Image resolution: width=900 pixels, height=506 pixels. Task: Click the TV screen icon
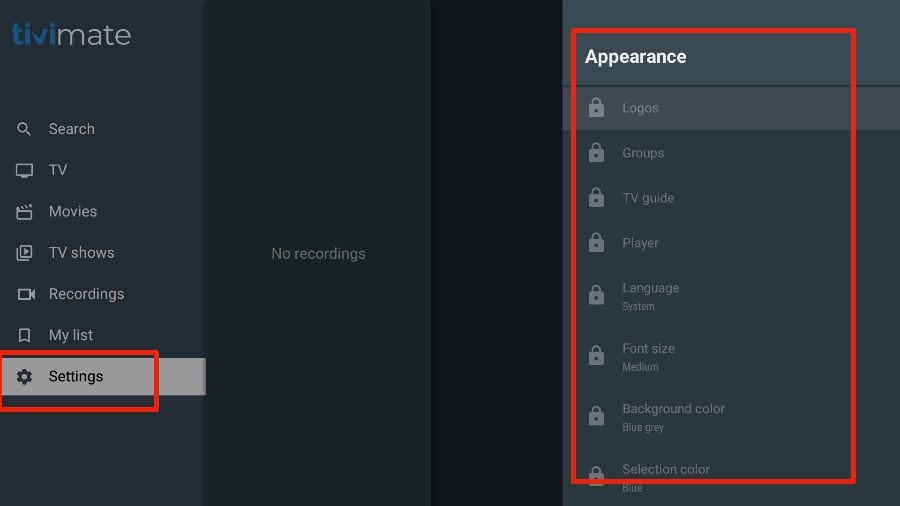coord(25,171)
